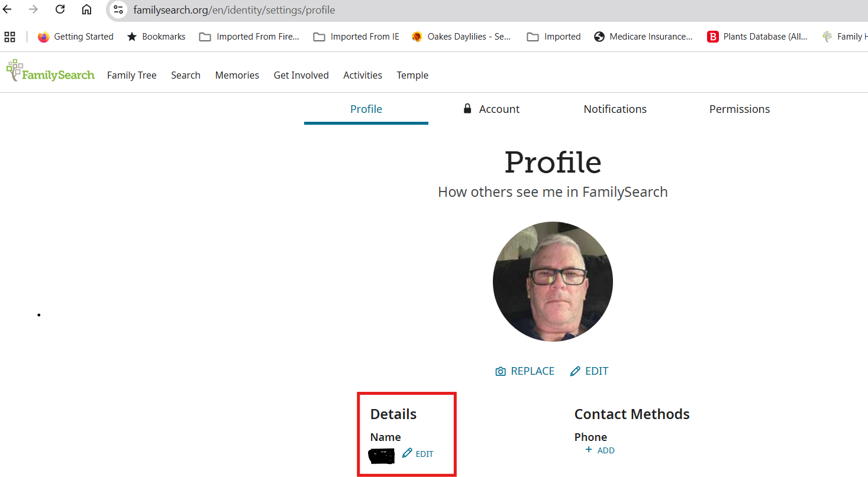Image resolution: width=868 pixels, height=477 pixels.
Task: Click the address bar URL
Action: click(234, 10)
